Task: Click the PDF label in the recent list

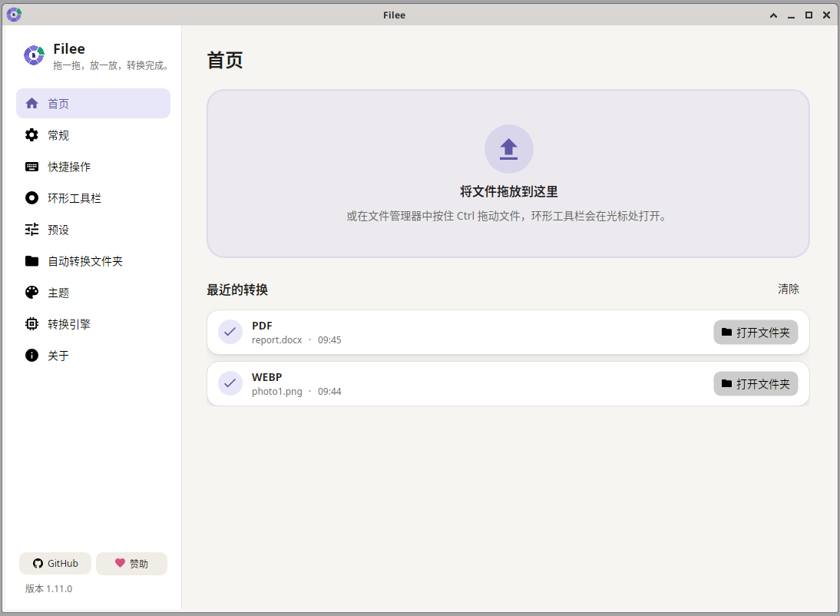Action: coord(262,326)
